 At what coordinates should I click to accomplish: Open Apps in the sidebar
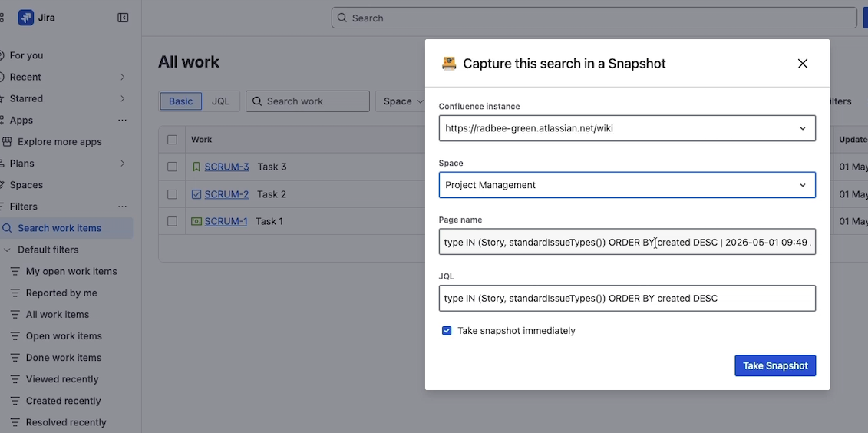[21, 121]
